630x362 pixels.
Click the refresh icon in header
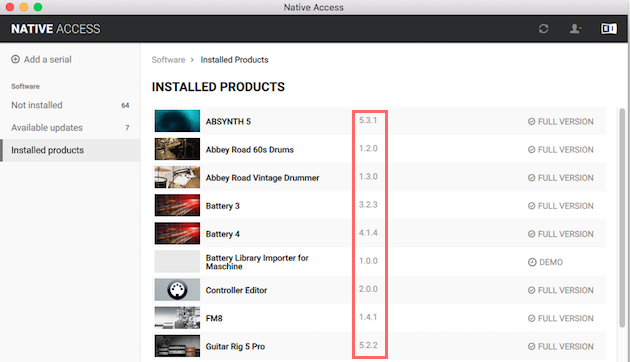tap(543, 29)
